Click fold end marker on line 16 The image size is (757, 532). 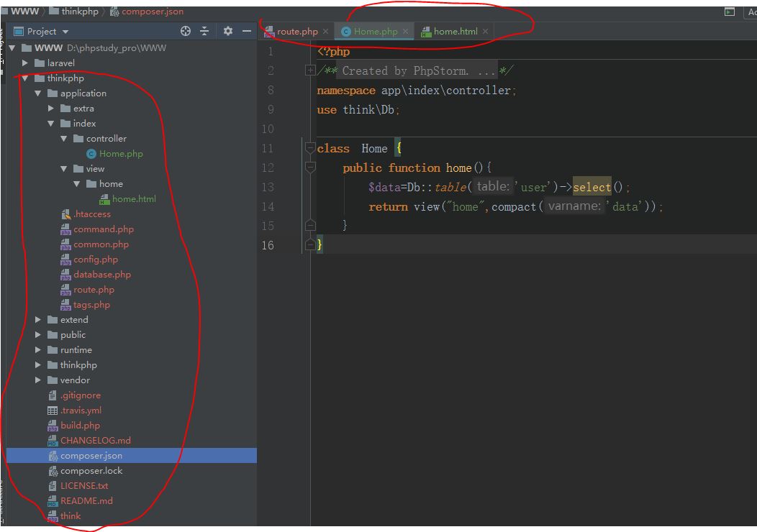[x=310, y=245]
